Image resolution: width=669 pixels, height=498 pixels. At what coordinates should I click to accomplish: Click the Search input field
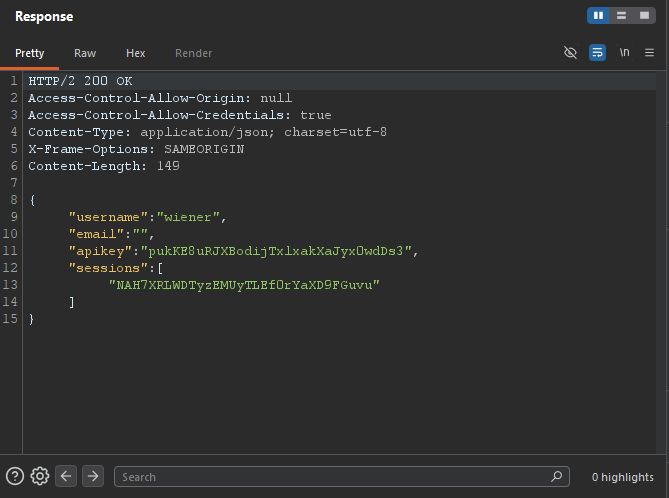pos(342,477)
